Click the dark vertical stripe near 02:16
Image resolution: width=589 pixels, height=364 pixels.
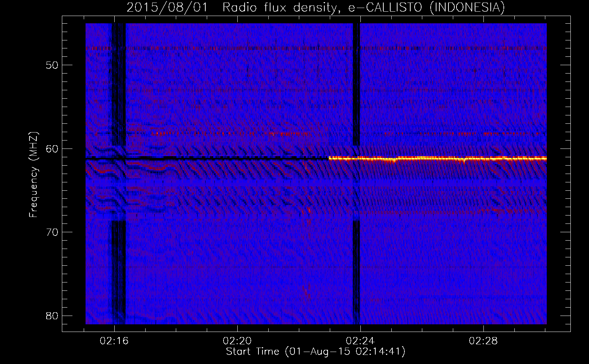click(119, 84)
